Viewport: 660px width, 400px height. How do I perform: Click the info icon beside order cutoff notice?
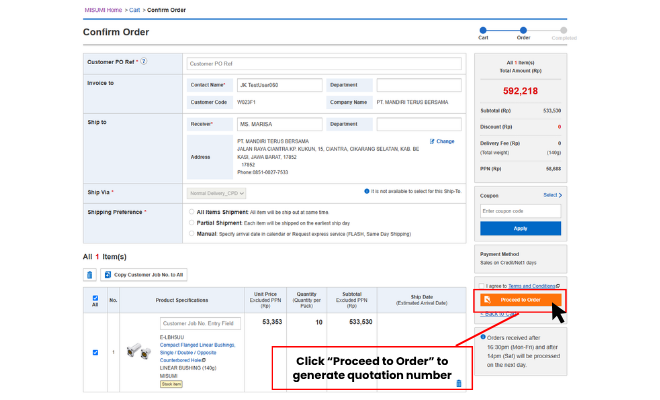(x=483, y=337)
